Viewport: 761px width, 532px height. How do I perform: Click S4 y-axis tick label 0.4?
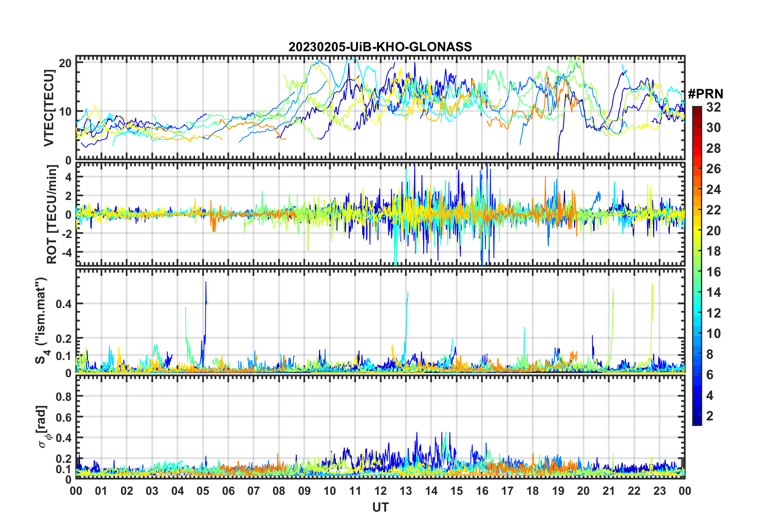(x=64, y=304)
